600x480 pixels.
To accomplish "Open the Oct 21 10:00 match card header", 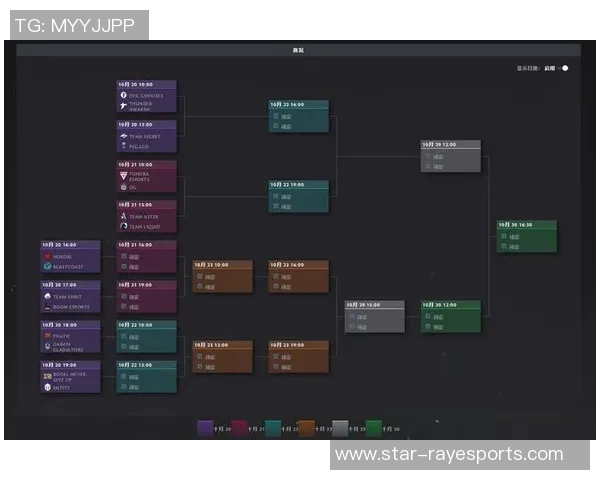I will tap(147, 164).
